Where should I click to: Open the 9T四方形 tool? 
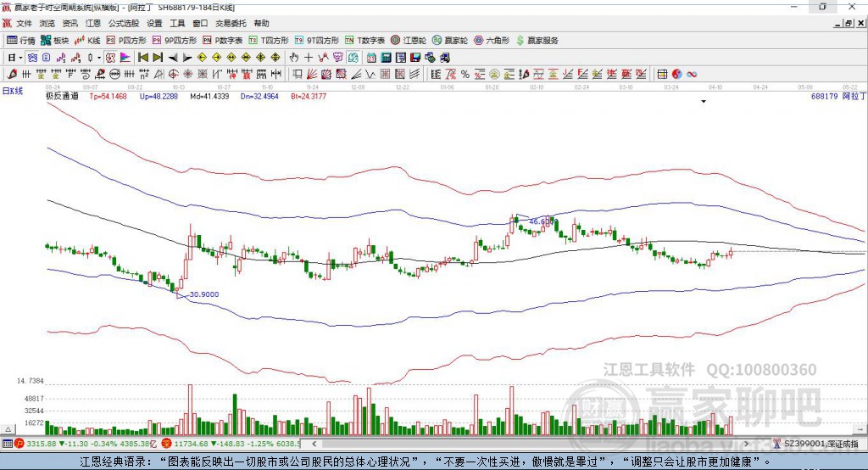click(317, 41)
